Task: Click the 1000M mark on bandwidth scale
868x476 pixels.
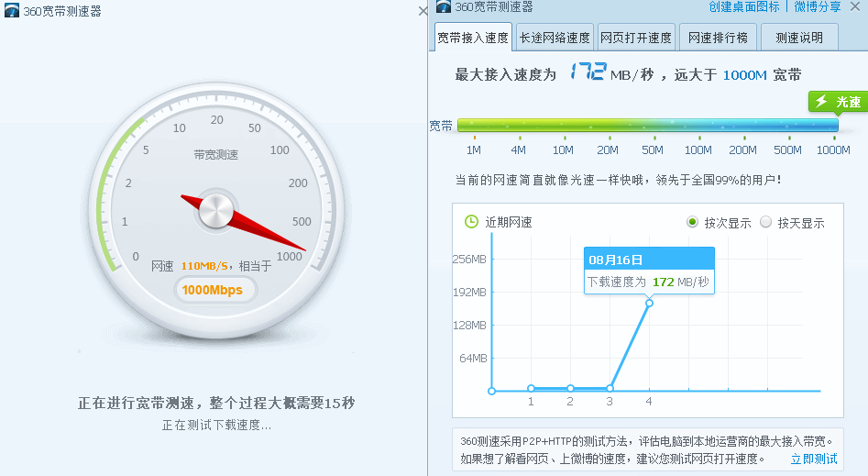Action: point(833,150)
